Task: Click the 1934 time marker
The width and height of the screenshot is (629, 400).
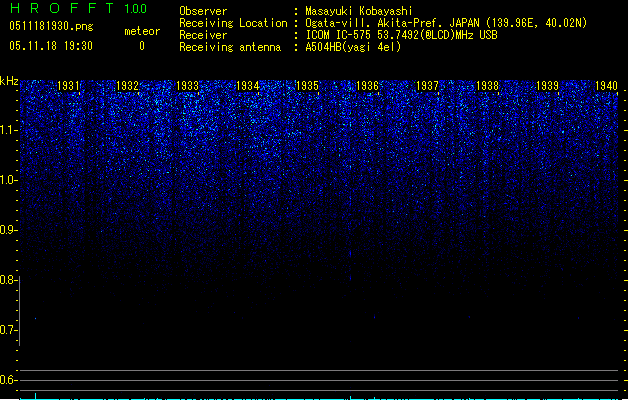Action: pos(248,86)
